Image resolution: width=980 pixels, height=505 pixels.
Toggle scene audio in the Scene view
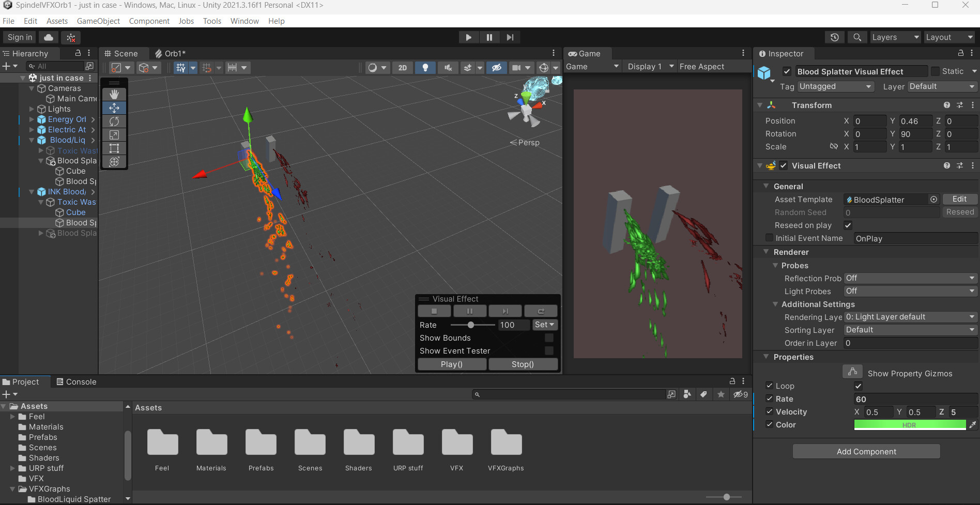[448, 67]
